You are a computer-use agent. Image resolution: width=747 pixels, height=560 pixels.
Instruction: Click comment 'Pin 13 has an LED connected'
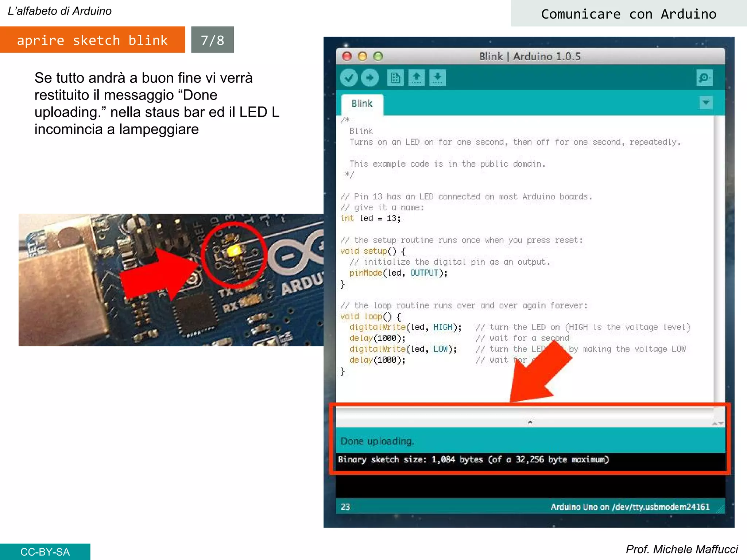point(467,197)
